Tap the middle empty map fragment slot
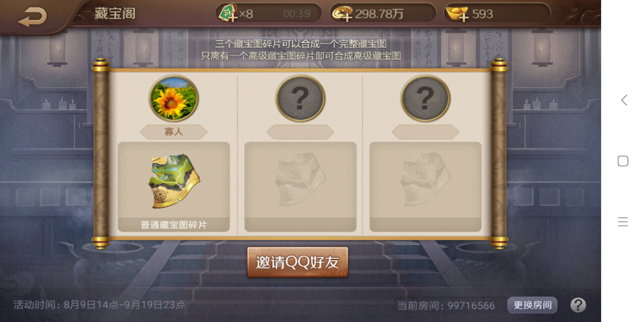The width and height of the screenshot is (644, 322). point(301,187)
